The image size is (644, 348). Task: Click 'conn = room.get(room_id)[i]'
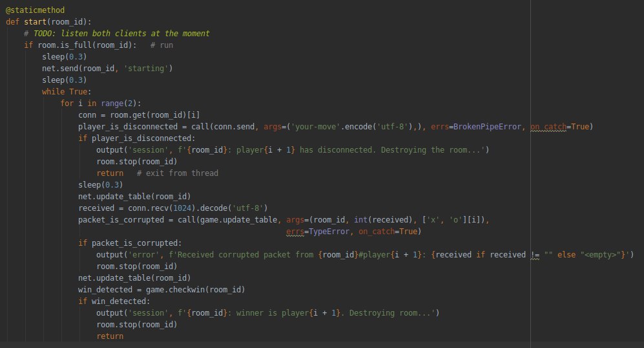[139, 114]
